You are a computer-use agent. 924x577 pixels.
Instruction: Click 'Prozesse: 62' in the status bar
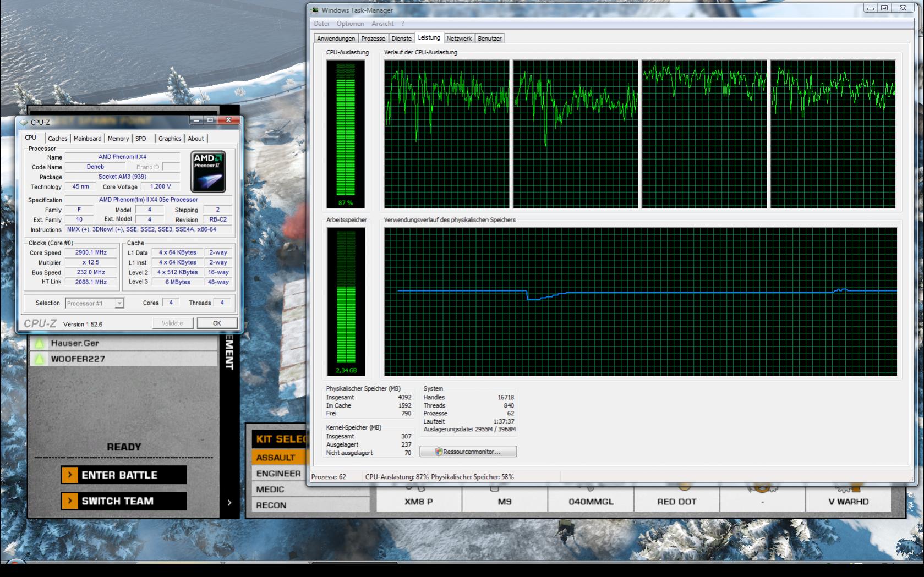point(329,477)
